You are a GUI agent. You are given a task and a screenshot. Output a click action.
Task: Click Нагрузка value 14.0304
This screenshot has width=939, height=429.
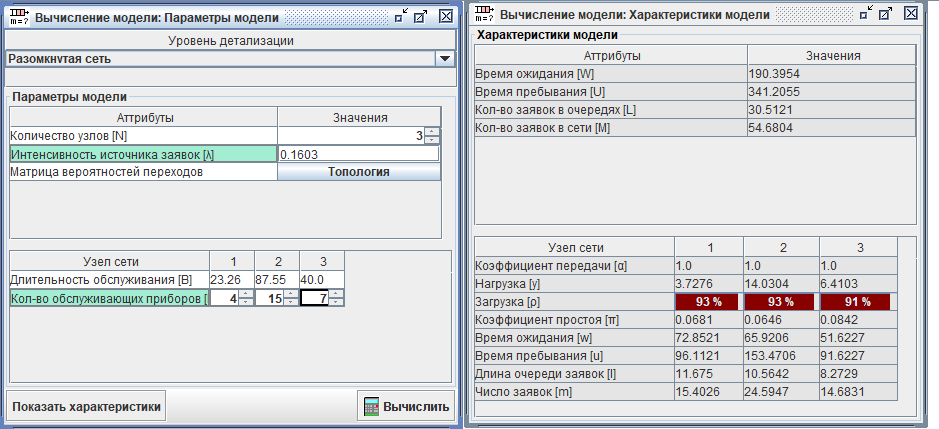click(x=782, y=284)
